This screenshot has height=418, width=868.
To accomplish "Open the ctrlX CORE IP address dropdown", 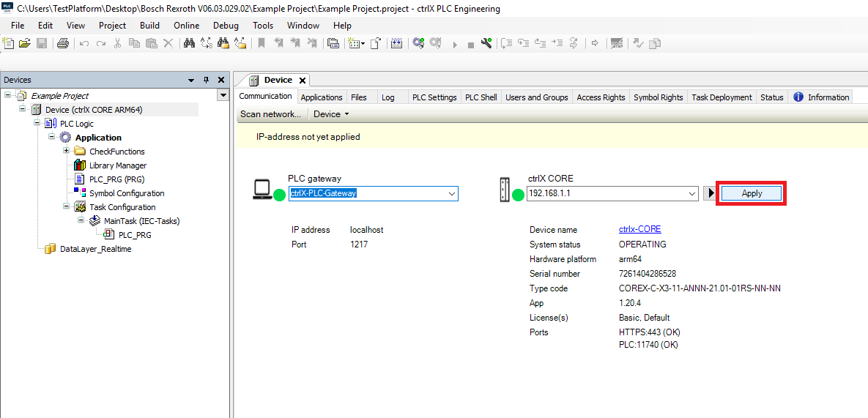I will click(692, 193).
